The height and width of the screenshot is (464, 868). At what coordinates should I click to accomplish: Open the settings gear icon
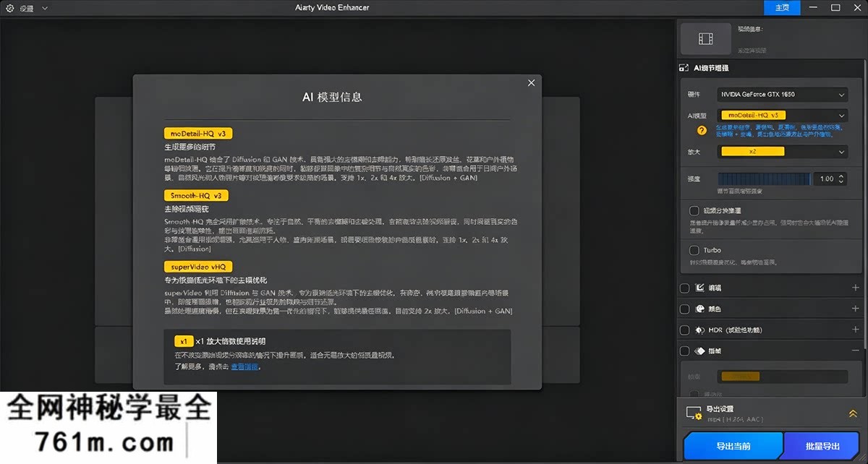(x=10, y=8)
